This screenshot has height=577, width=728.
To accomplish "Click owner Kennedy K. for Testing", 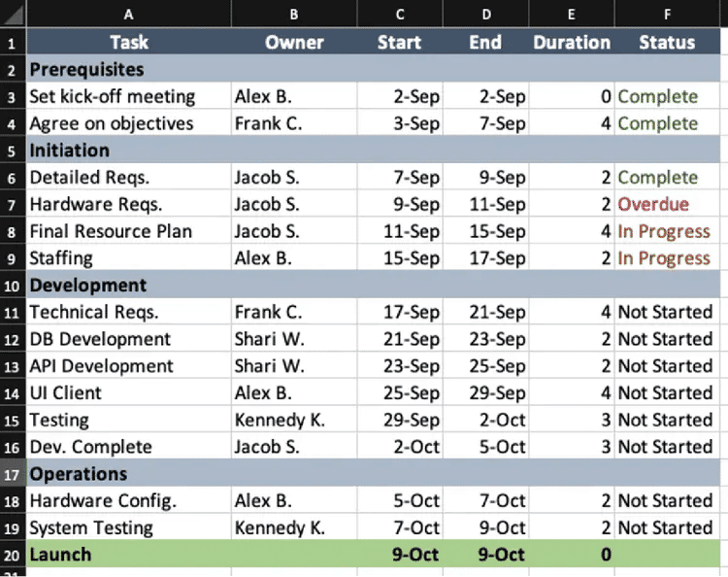I will pos(294,420).
